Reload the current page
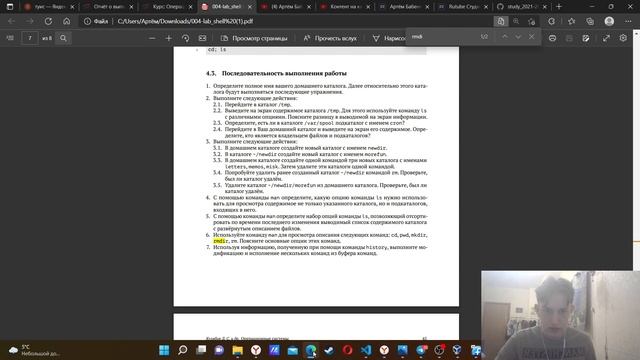 (48, 21)
